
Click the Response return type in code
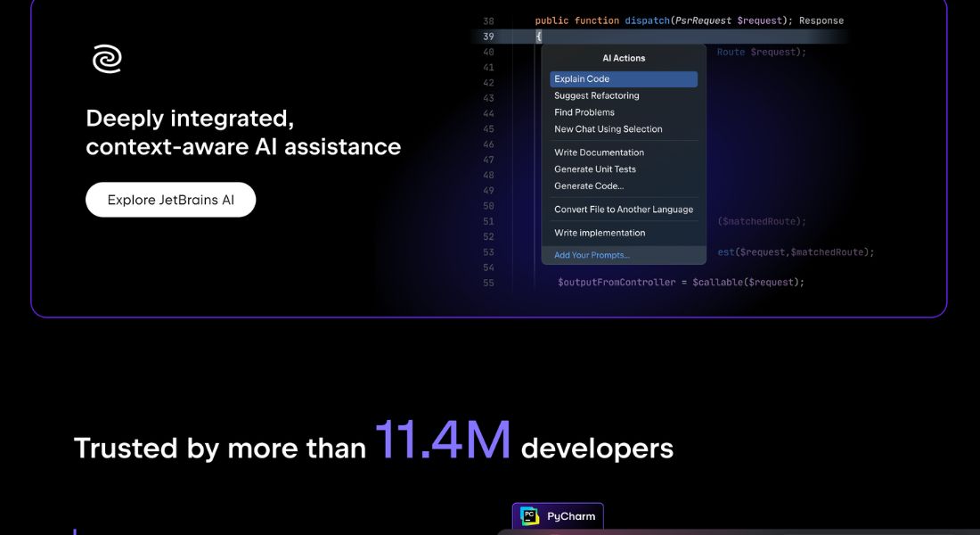click(821, 21)
